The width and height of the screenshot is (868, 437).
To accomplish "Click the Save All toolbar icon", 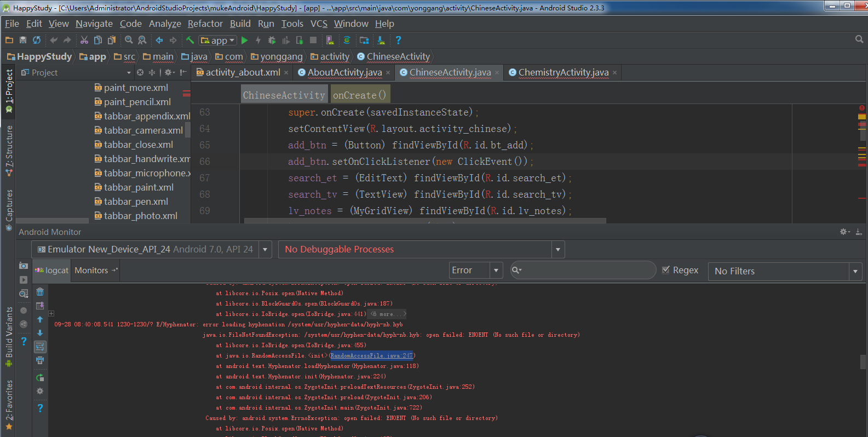I will [22, 40].
